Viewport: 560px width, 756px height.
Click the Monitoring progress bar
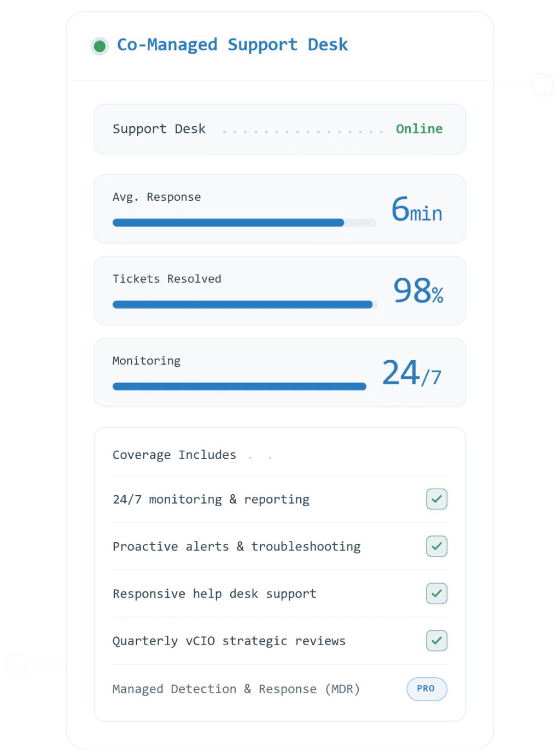point(240,386)
